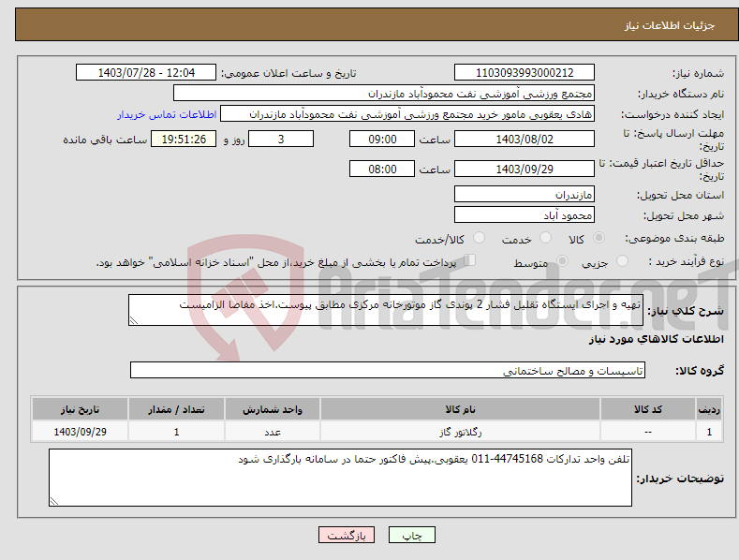Click the need number field 1103093993000212
Image resolution: width=739 pixels, height=560 pixels.
tap(525, 73)
